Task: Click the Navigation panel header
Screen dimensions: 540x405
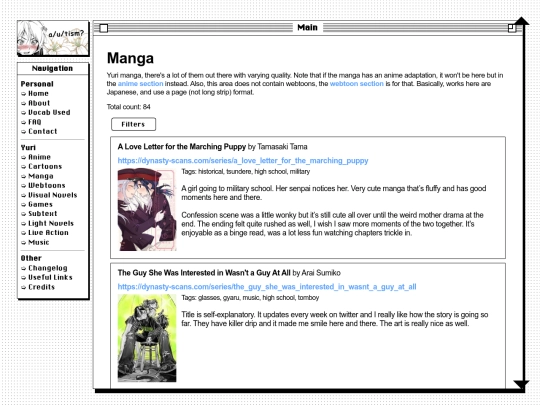Action: point(52,69)
